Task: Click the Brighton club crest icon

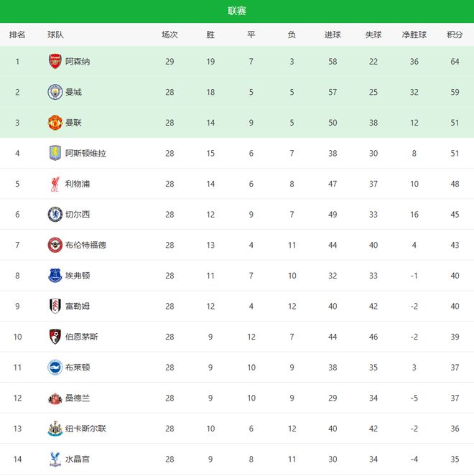Action: coord(55,367)
